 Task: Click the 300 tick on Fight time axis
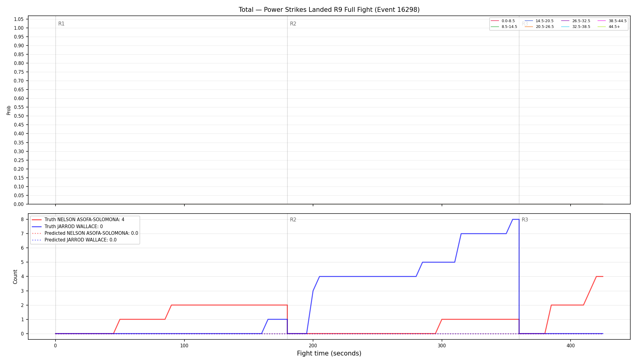442,345
